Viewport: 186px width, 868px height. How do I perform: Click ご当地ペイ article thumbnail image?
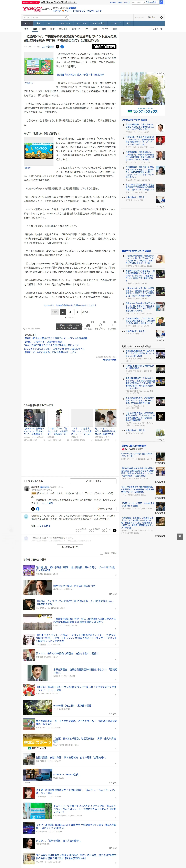click(x=39, y=66)
